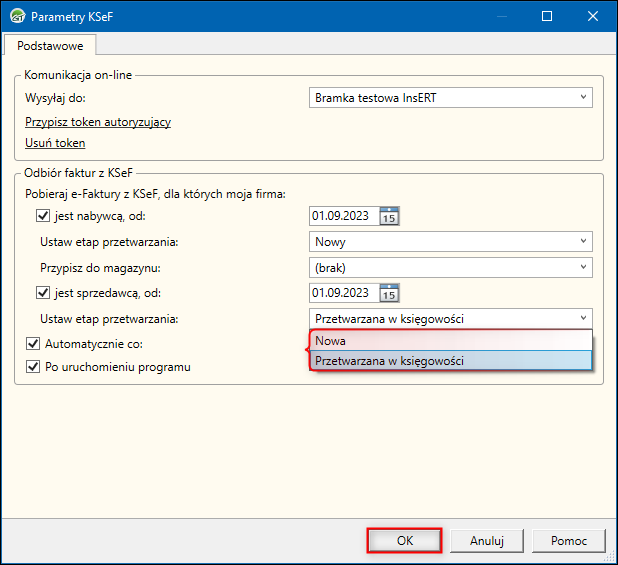Click 'Usuń token' link

(55, 143)
